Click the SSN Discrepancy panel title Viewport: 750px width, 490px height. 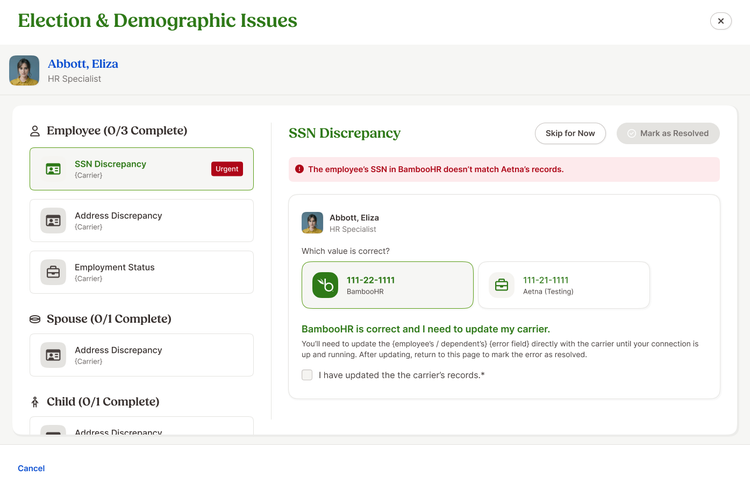[x=344, y=133]
